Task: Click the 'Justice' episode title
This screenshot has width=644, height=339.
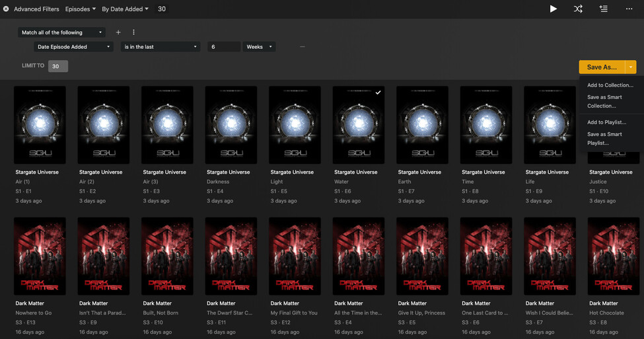Action: 598,182
